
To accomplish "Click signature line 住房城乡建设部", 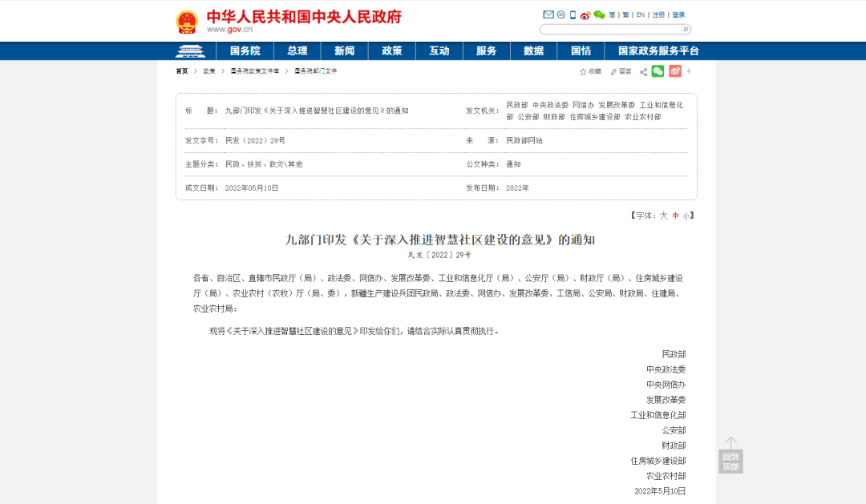I will click(x=658, y=461).
